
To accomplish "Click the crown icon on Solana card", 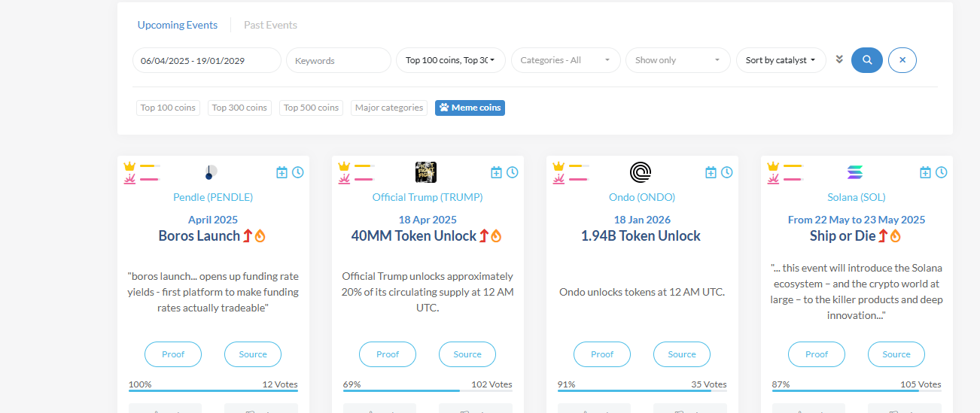I will pos(773,166).
